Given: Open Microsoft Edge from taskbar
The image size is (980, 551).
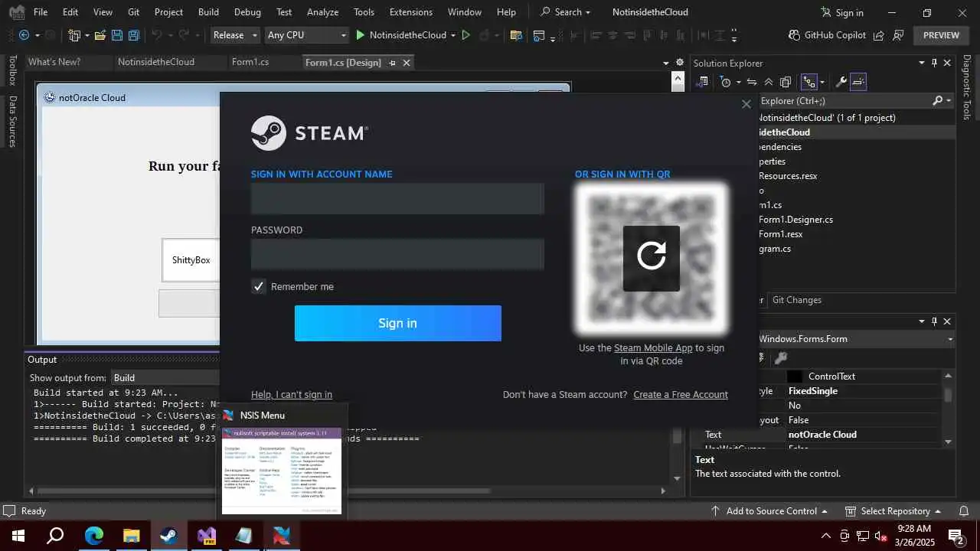Looking at the screenshot, I should pos(94,536).
